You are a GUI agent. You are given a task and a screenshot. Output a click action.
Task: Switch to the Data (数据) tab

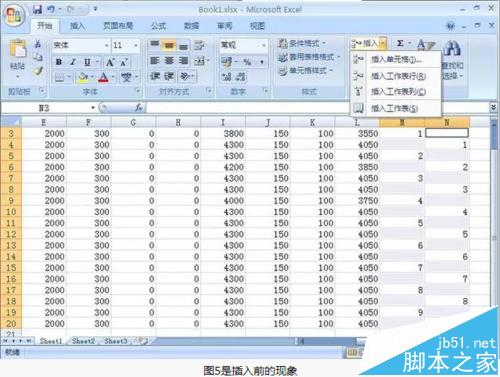click(x=192, y=26)
